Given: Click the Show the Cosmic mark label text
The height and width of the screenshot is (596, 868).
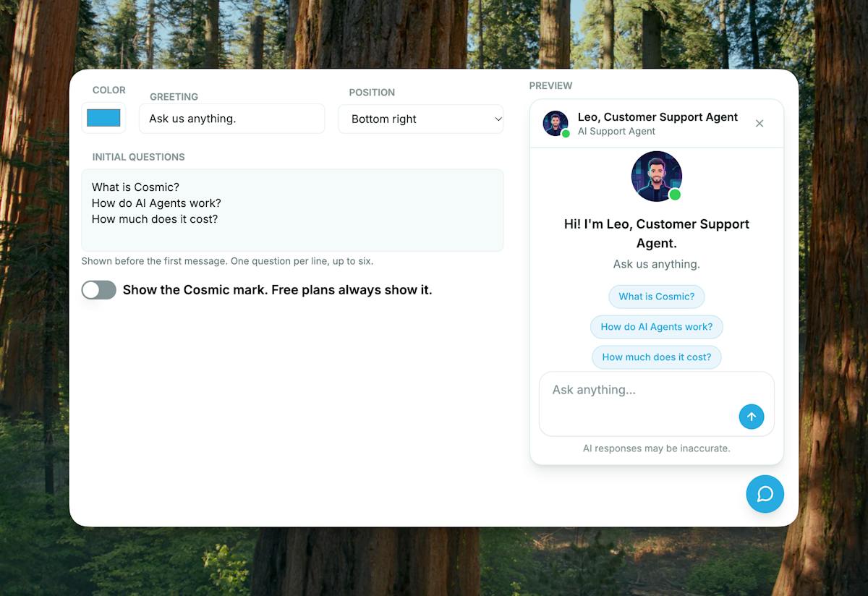Looking at the screenshot, I should tap(278, 290).
